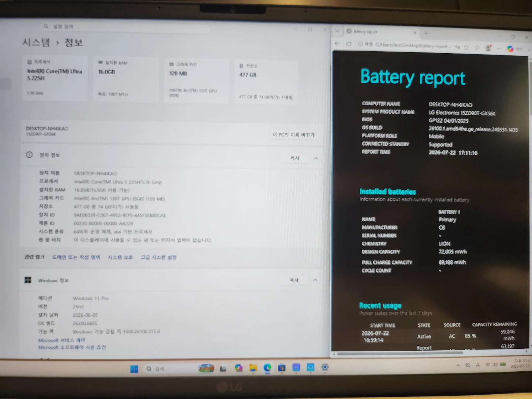The image size is (532, 399).
Task: Open Task View from the taskbar
Action: tap(223, 368)
